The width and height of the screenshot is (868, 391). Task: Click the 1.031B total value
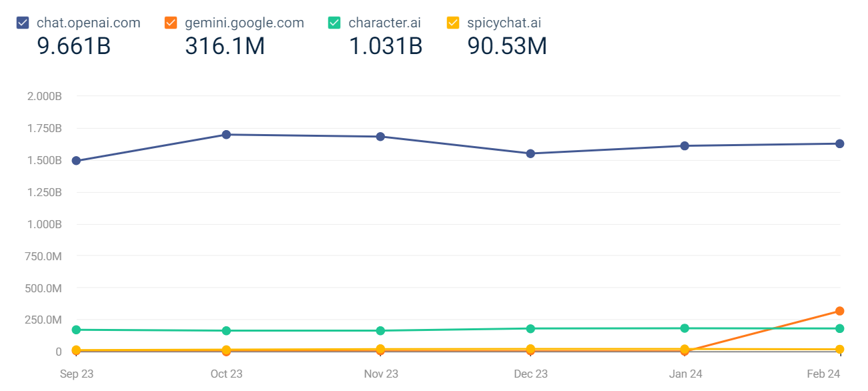tap(386, 46)
